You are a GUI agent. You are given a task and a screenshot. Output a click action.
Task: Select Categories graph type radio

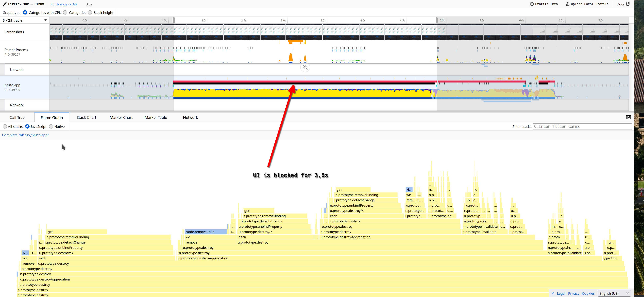65,13
